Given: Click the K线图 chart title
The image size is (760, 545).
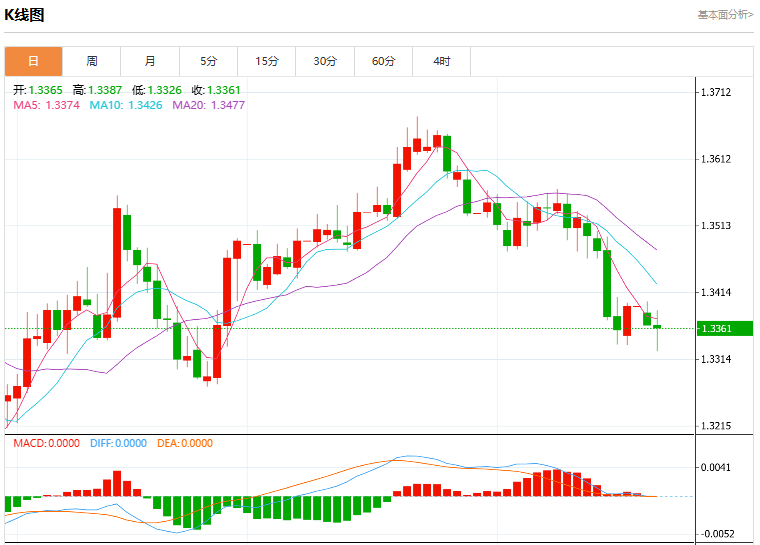Looking at the screenshot, I should (x=24, y=15).
